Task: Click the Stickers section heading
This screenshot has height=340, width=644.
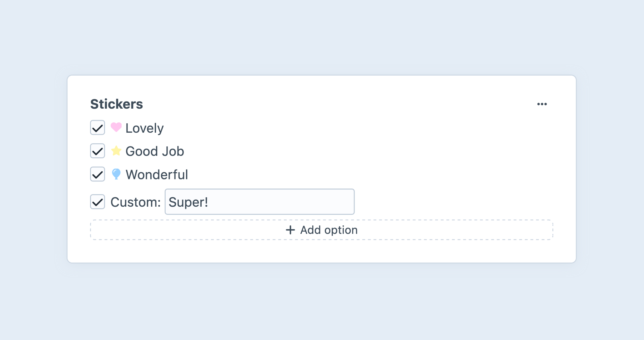Action: click(117, 104)
